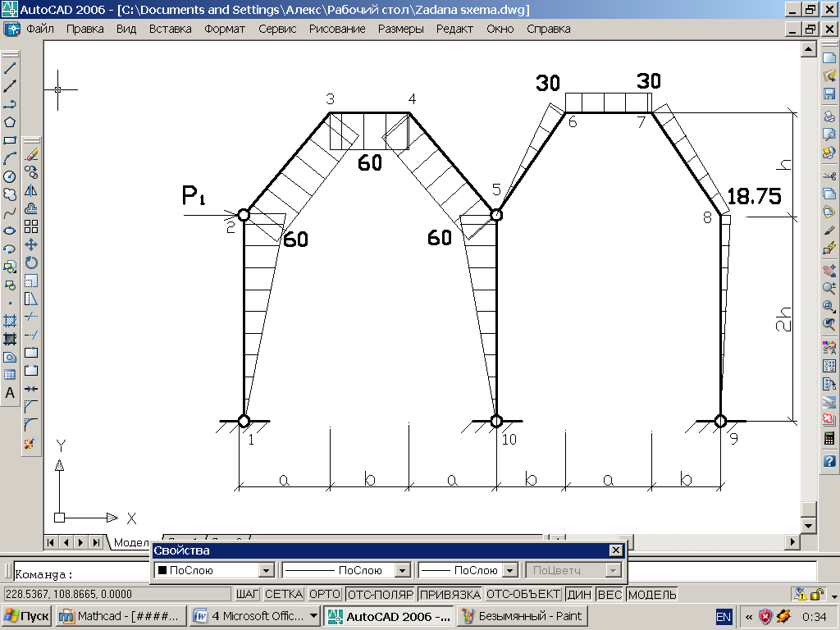Open the Сервис menu
840x630 pixels.
tap(277, 29)
